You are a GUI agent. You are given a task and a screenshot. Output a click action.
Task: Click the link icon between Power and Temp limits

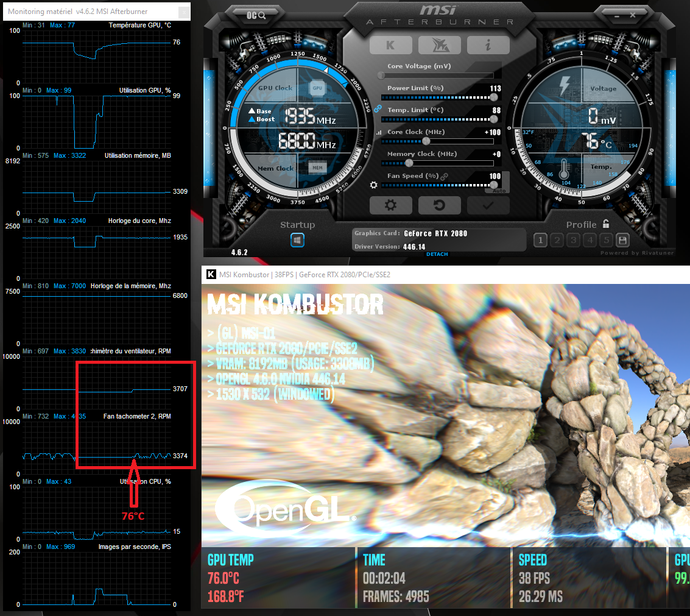tap(378, 108)
